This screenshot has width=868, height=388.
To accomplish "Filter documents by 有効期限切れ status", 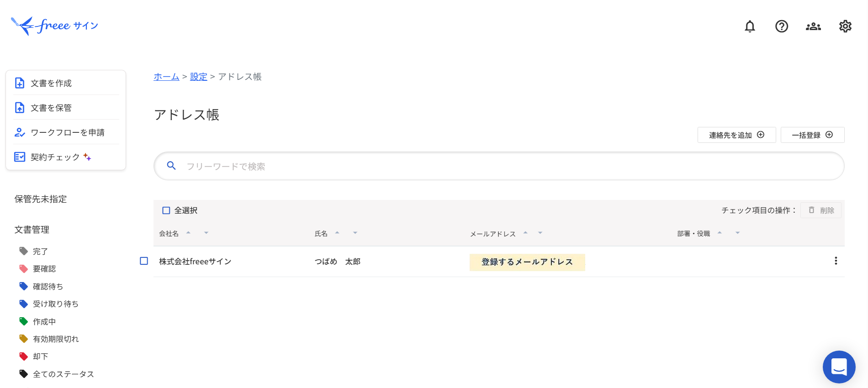I will pos(56,339).
